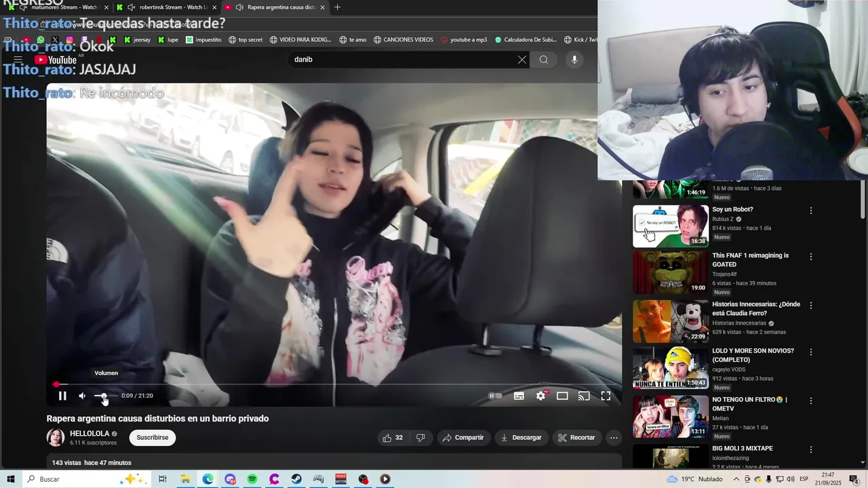
Task: Open options for LOLO Y MORE video
Action: [x=811, y=352]
